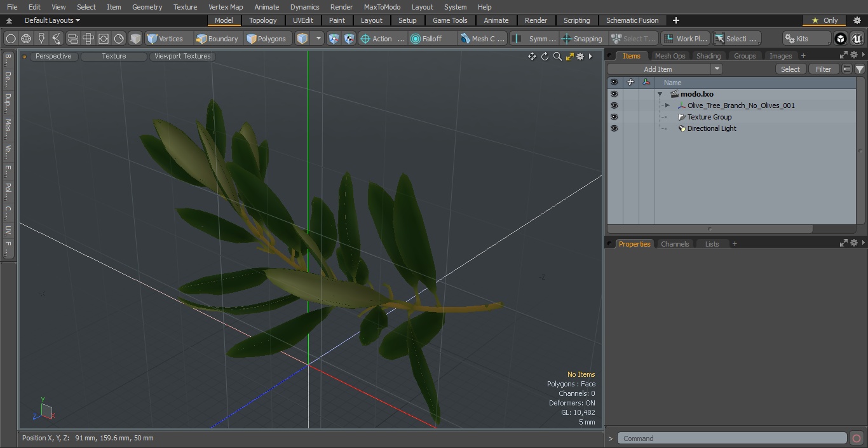Open the Action Center menu

point(383,39)
